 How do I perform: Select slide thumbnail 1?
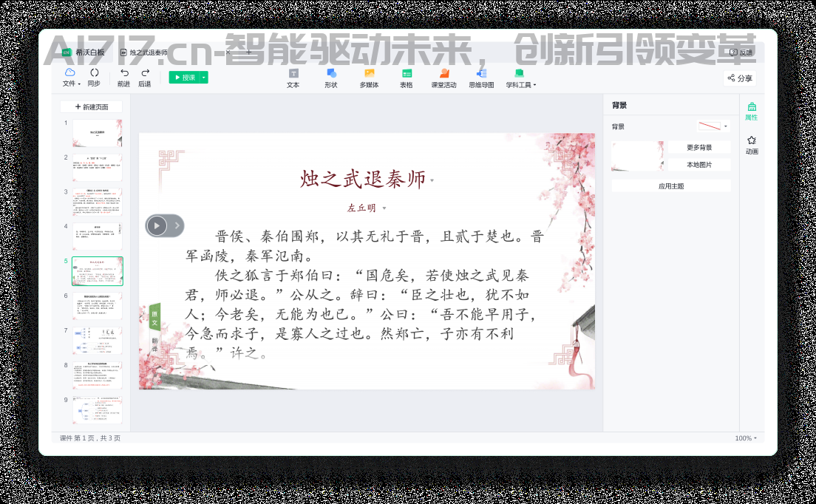98,133
